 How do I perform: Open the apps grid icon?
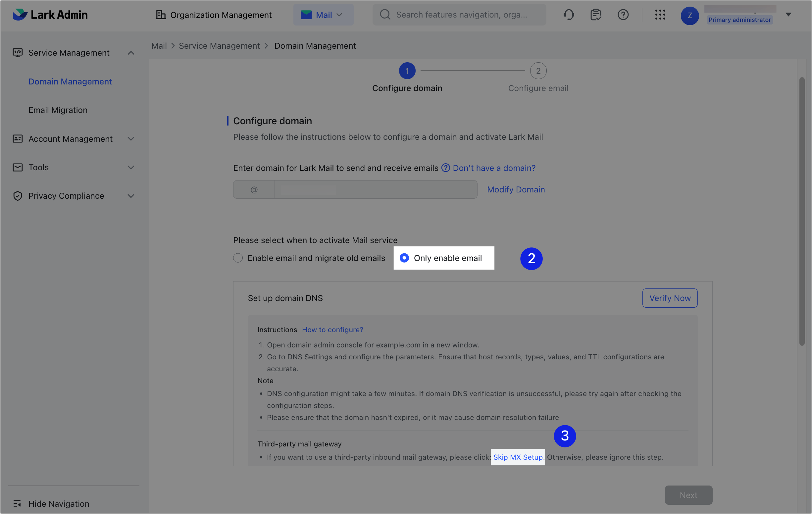point(660,15)
